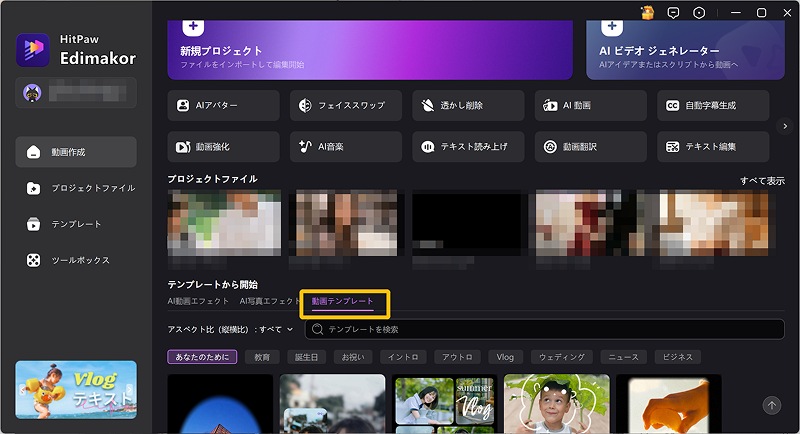This screenshot has width=800, height=434.
Task: Open the boy with leaf template thumbnail
Action: pyautogui.click(x=557, y=404)
